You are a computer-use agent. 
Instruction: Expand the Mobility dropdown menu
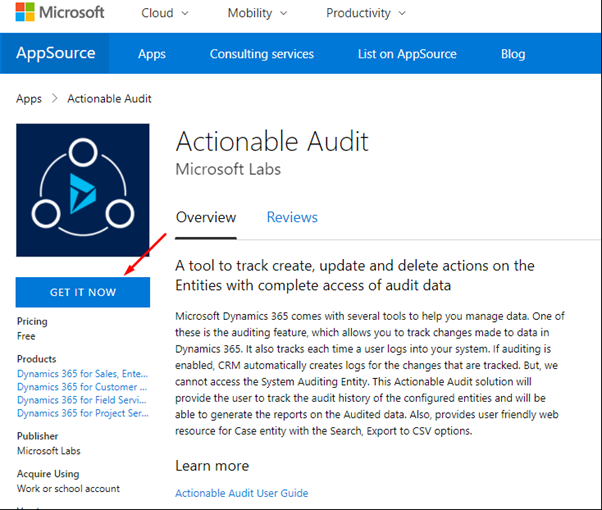(x=257, y=13)
